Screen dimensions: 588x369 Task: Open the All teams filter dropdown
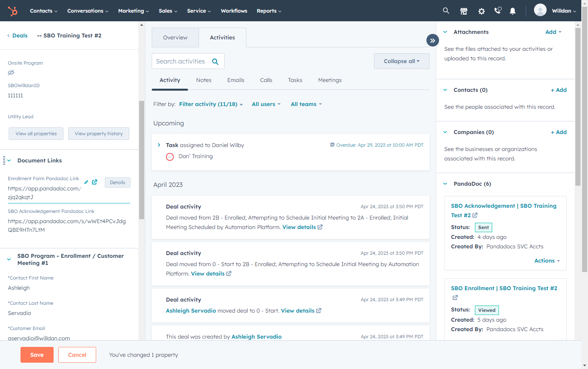pyautogui.click(x=306, y=104)
